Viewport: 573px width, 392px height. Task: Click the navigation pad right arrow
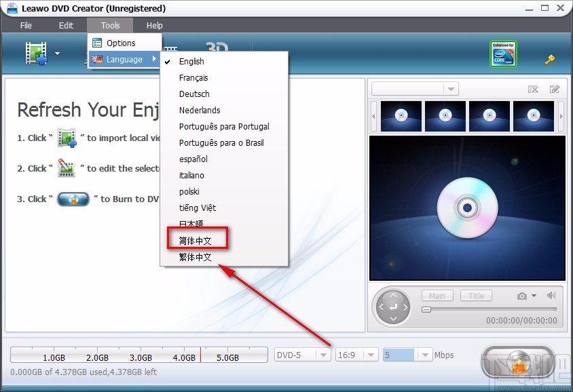pos(405,307)
